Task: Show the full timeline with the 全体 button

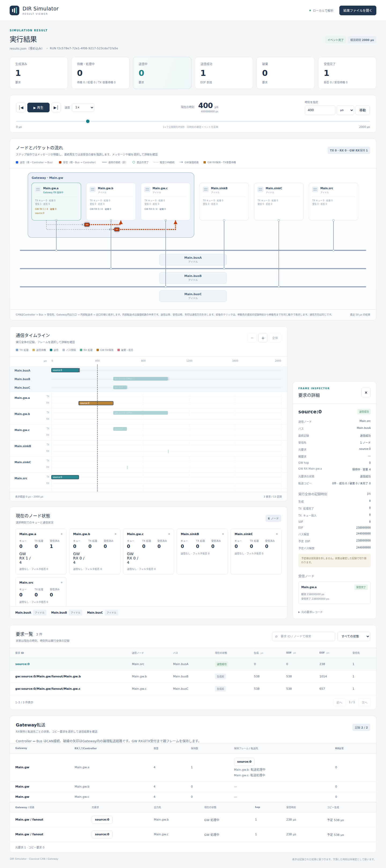Action: point(275,338)
